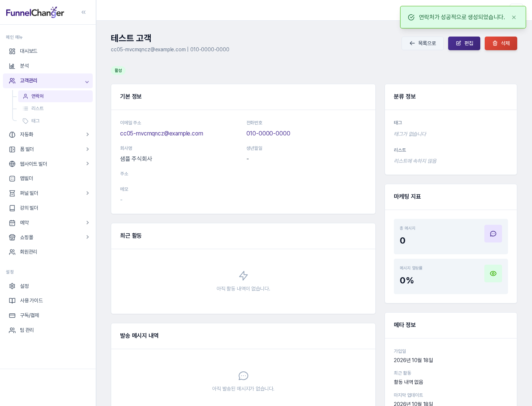Viewport: 532px width, 406px height.
Task: Click the message bubble icon in 발송 메시지 내역
Action: point(243,376)
